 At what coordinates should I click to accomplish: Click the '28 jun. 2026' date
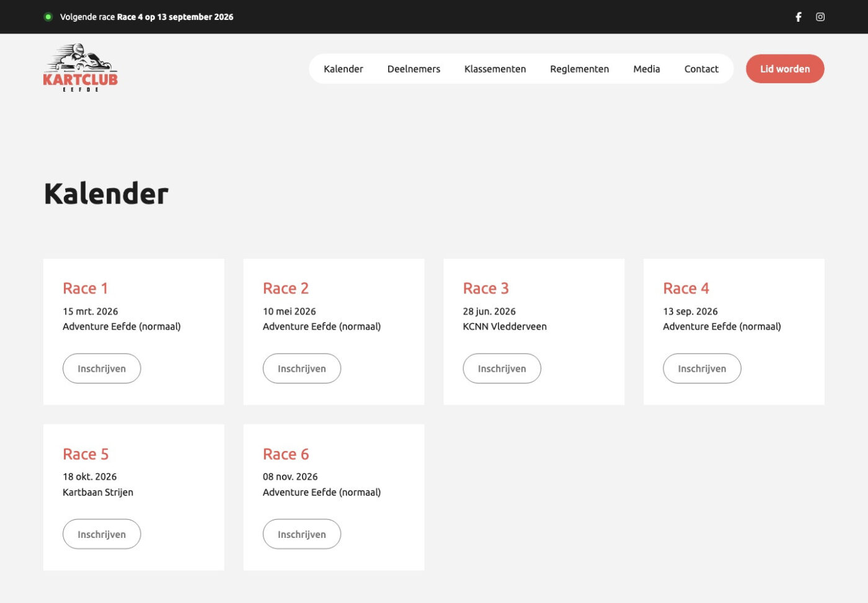point(489,311)
